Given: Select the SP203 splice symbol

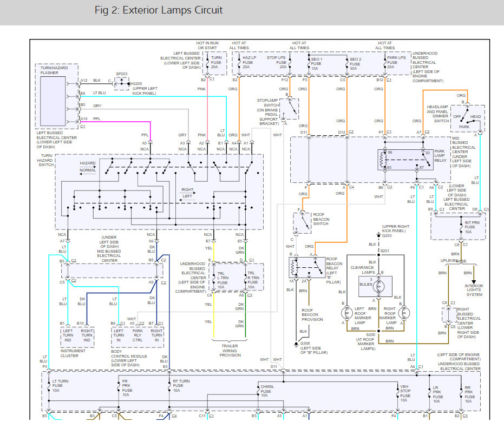Looking at the screenshot, I should [x=123, y=84].
